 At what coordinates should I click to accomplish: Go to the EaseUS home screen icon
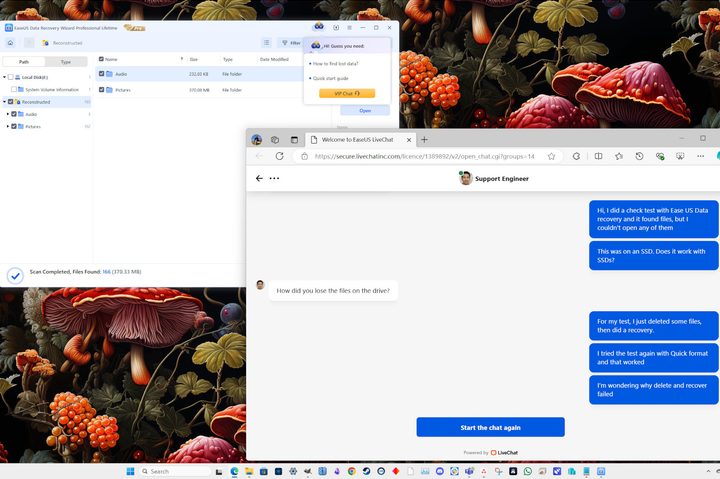(10, 43)
